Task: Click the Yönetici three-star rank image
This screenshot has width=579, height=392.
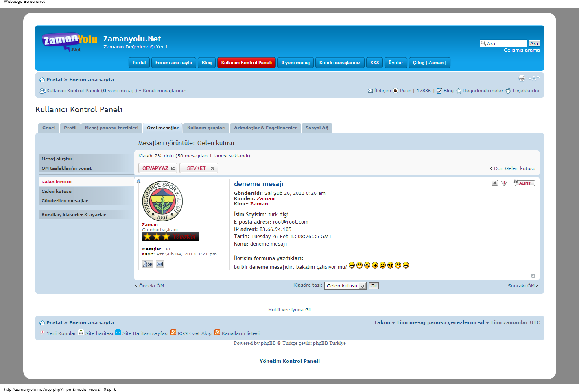Action: [170, 236]
